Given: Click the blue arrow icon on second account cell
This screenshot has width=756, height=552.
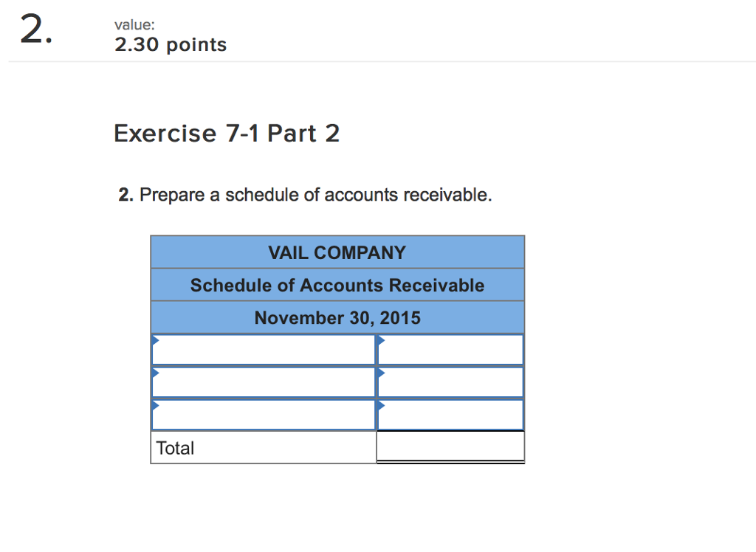Looking at the screenshot, I should (155, 374).
